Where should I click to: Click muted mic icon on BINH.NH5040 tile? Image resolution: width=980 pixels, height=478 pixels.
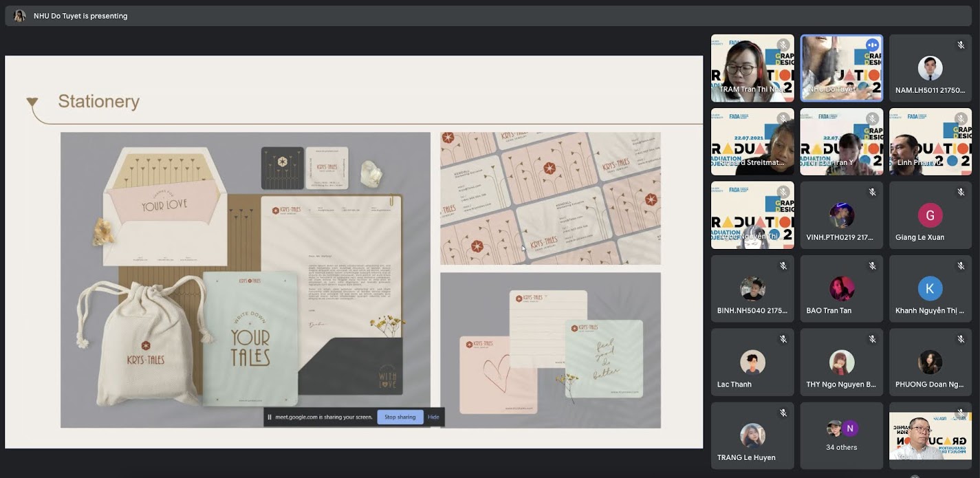(783, 265)
